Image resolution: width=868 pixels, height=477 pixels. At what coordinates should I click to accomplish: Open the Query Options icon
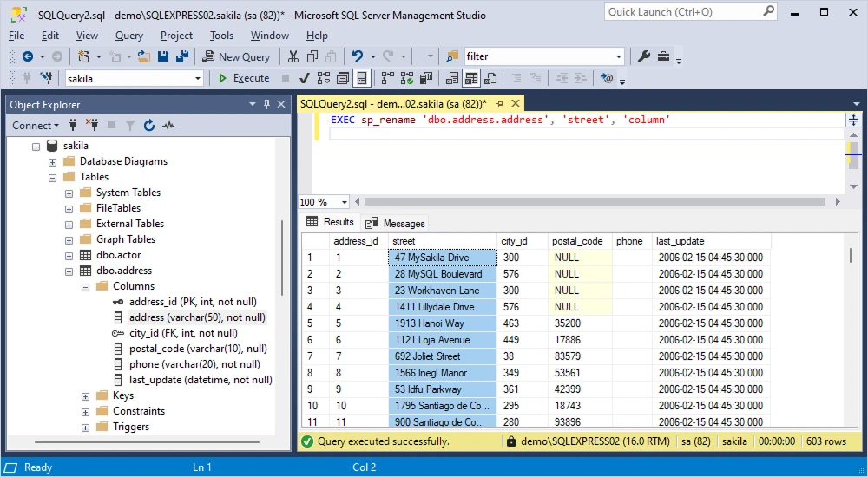343,79
